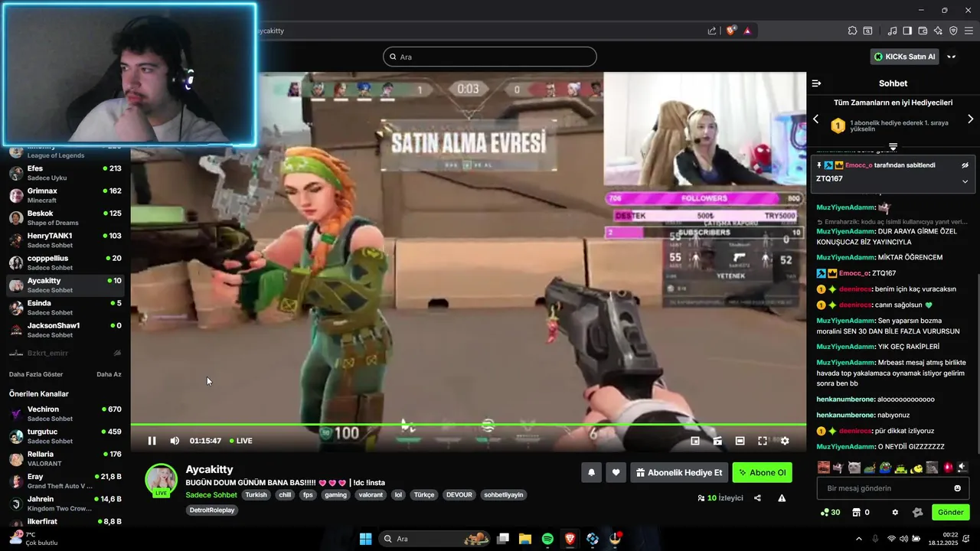Viewport: 980px width, 551px height.
Task: Click Daha Az to collapse list
Action: (x=109, y=374)
